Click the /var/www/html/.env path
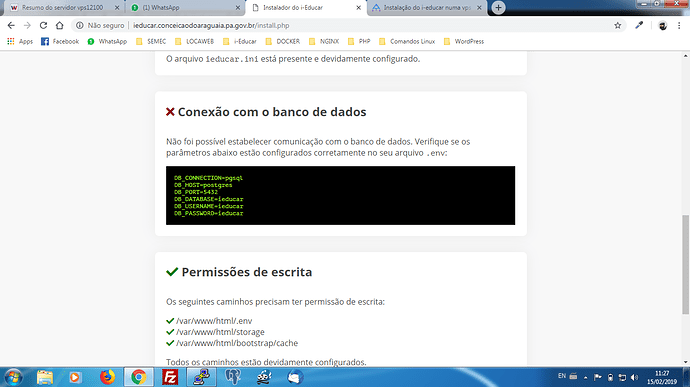 (214, 321)
